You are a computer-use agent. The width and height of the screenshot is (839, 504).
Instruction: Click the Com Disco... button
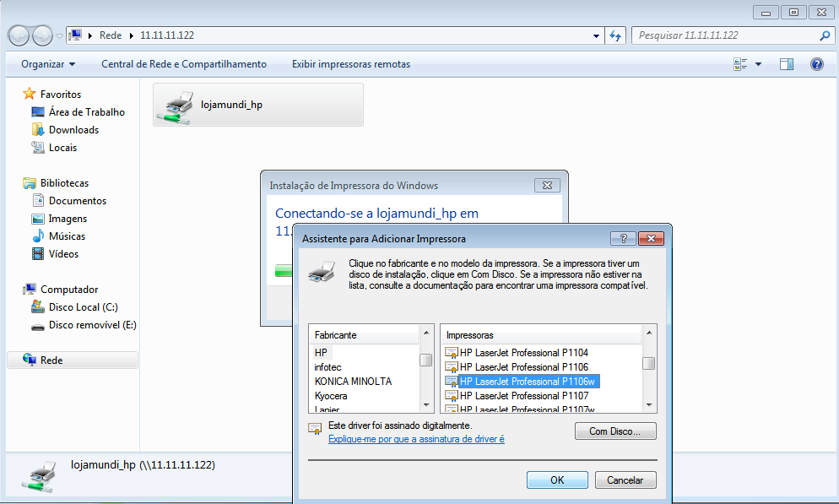coord(615,431)
